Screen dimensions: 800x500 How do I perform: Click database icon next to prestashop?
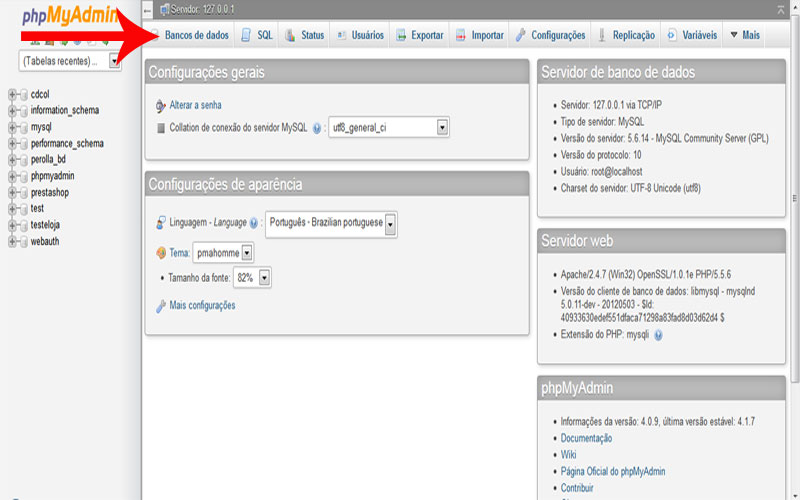(x=23, y=193)
